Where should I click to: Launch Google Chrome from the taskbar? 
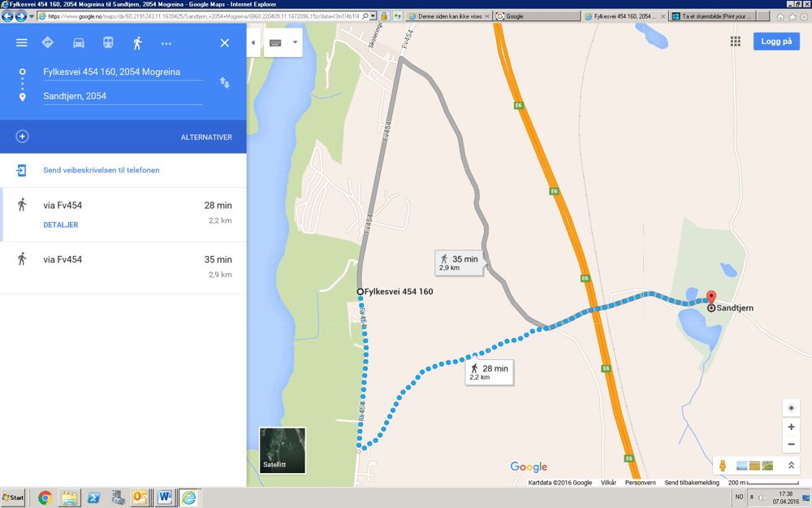[x=45, y=497]
